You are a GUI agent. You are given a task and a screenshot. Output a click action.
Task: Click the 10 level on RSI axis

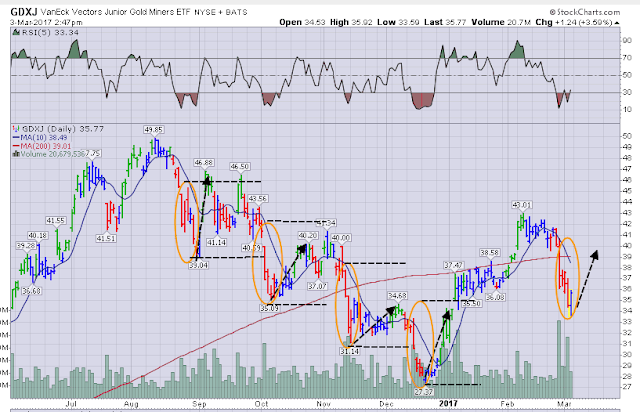point(627,109)
